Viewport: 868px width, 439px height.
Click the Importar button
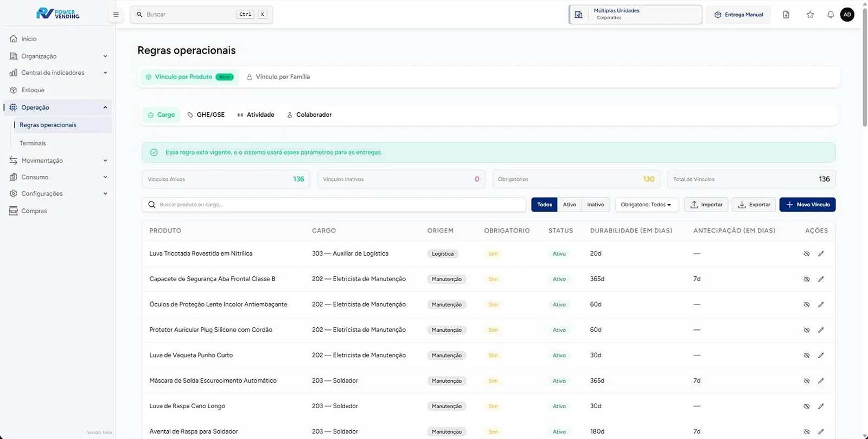[706, 205]
